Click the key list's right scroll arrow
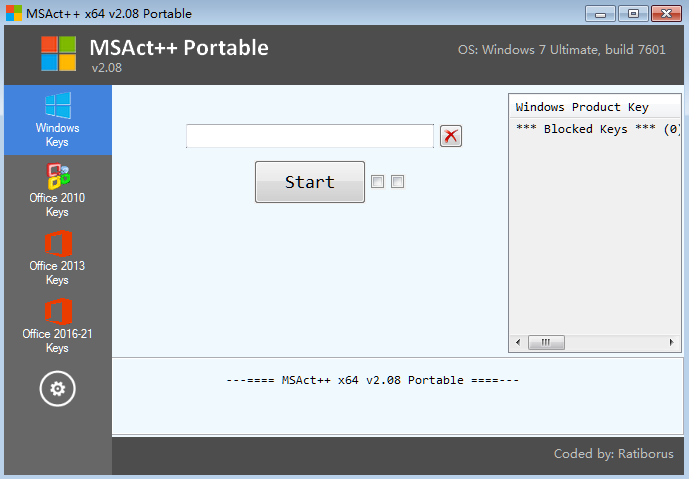The image size is (689, 479). [674, 342]
